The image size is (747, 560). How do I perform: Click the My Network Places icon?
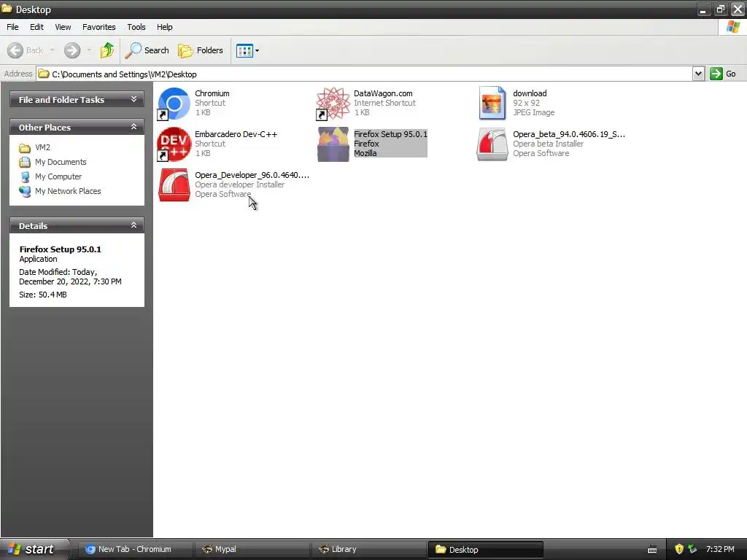tap(25, 192)
